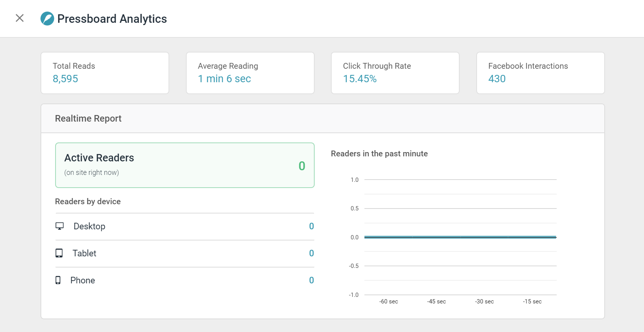Click the -15 sec axis label
Viewport: 644px width, 332px height.
(x=532, y=302)
